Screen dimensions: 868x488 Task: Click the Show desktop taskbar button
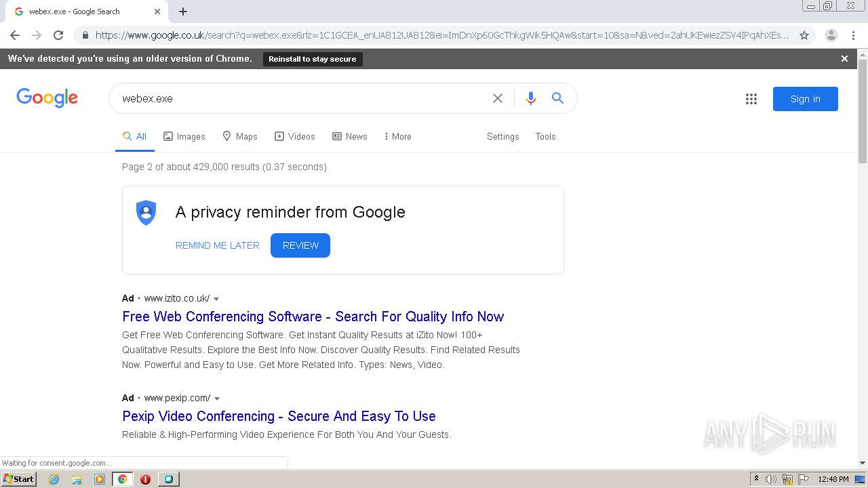(x=861, y=479)
